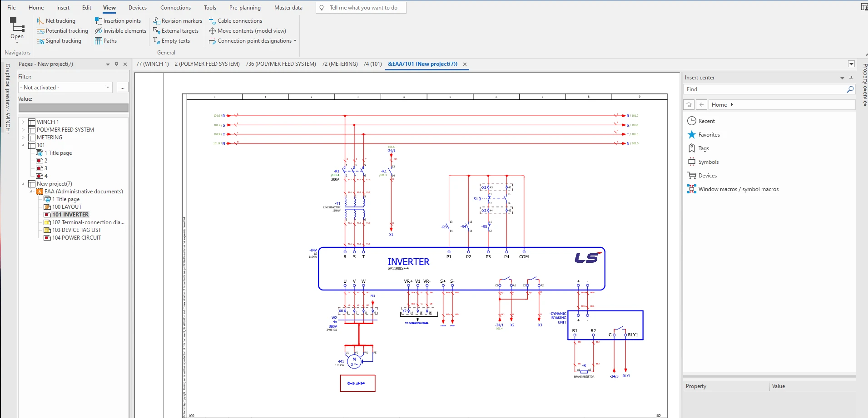This screenshot has height=418, width=868.
Task: Open Connection point designations dropdown
Action: 295,41
